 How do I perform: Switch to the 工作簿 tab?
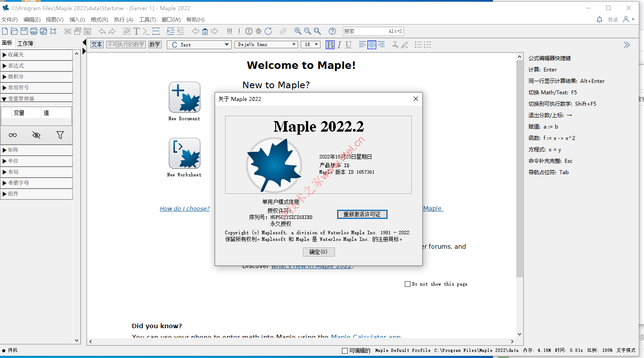25,43
